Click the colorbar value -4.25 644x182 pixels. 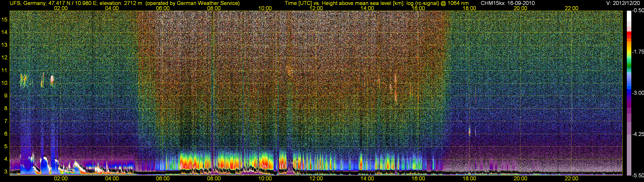click(x=638, y=134)
